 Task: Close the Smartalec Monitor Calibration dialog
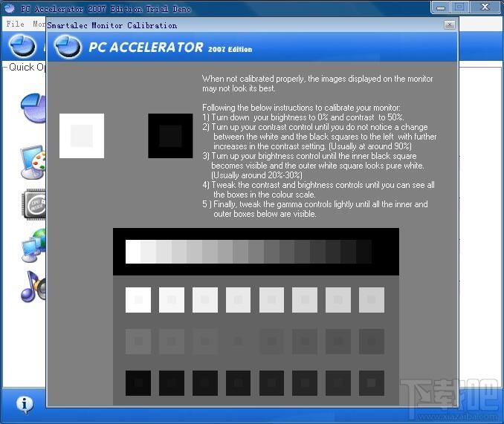(x=449, y=25)
